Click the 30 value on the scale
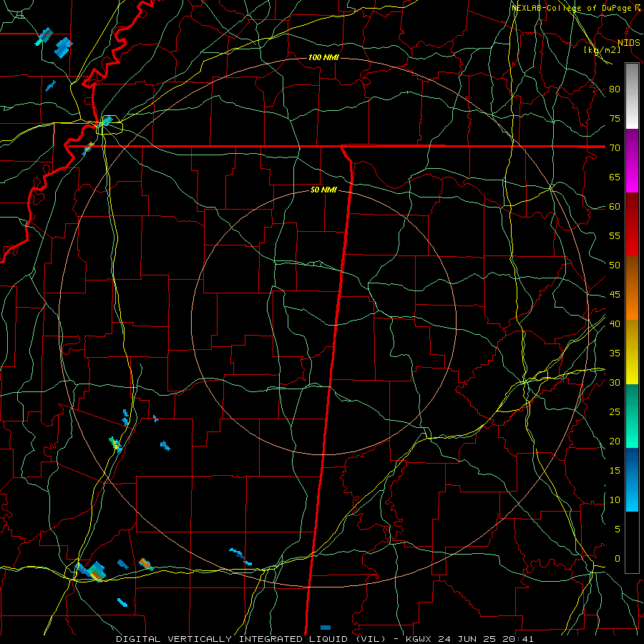This screenshot has width=644, height=644. 615,382
